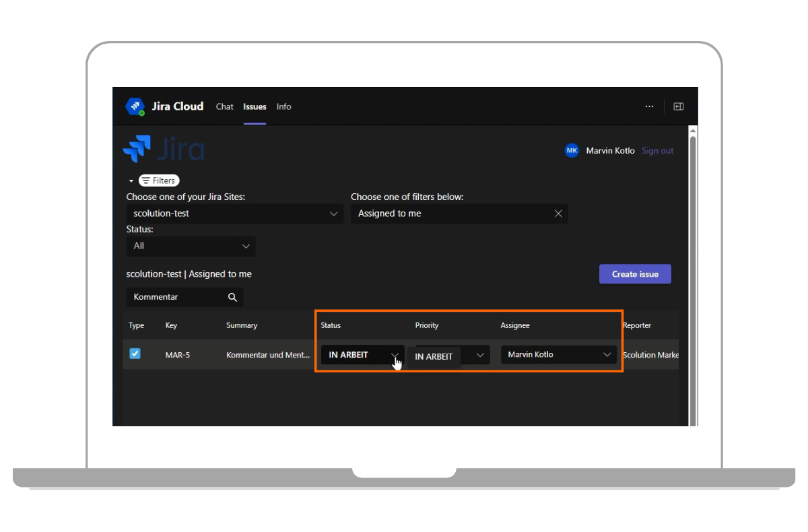The width and height of the screenshot is (808, 532).
Task: Switch to the Chat tab
Action: pos(224,106)
